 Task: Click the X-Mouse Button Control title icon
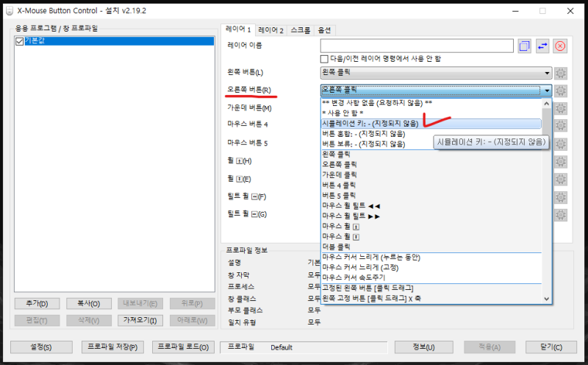10,11
